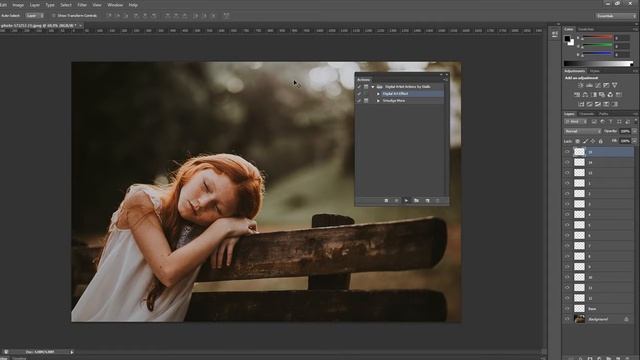Click the lock all padlock icon
640x360 pixels.
[600, 141]
